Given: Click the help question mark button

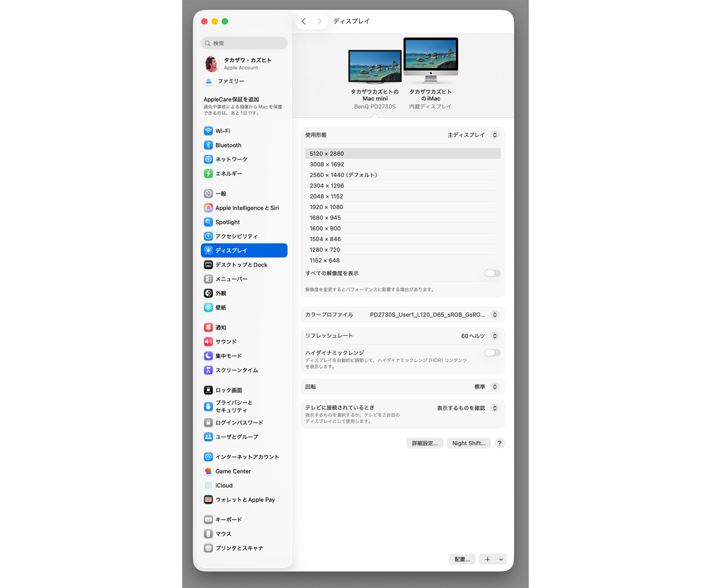Looking at the screenshot, I should [x=500, y=443].
